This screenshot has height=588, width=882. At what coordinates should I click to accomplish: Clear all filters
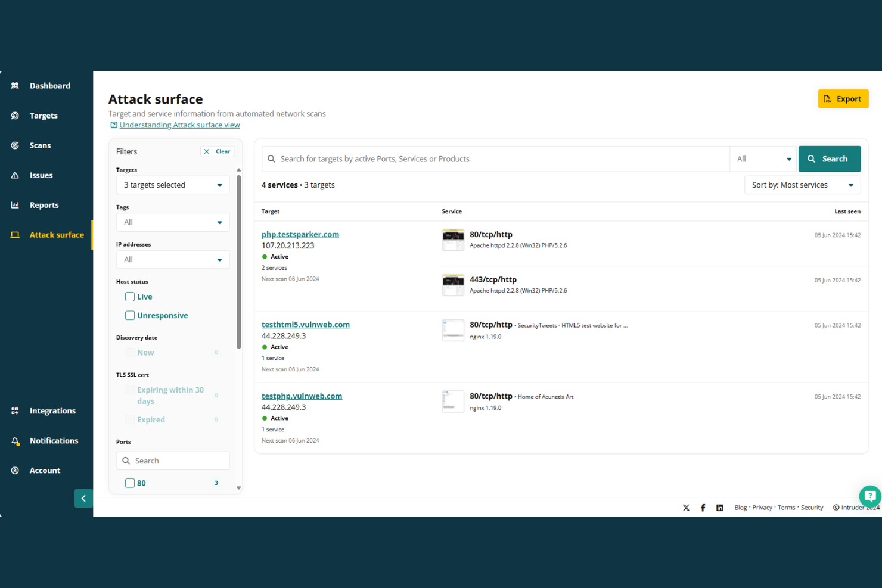pos(218,151)
